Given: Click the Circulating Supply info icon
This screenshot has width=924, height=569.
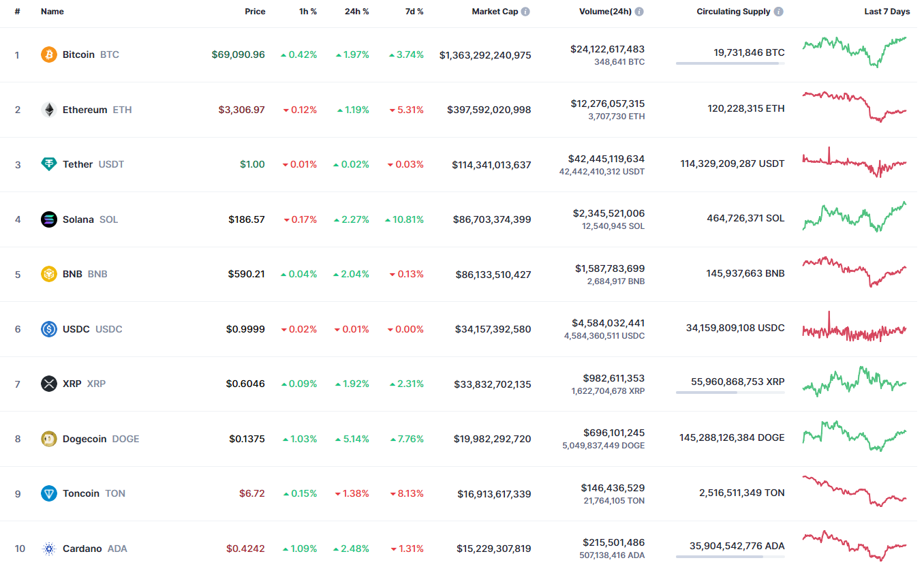Looking at the screenshot, I should tap(778, 12).
